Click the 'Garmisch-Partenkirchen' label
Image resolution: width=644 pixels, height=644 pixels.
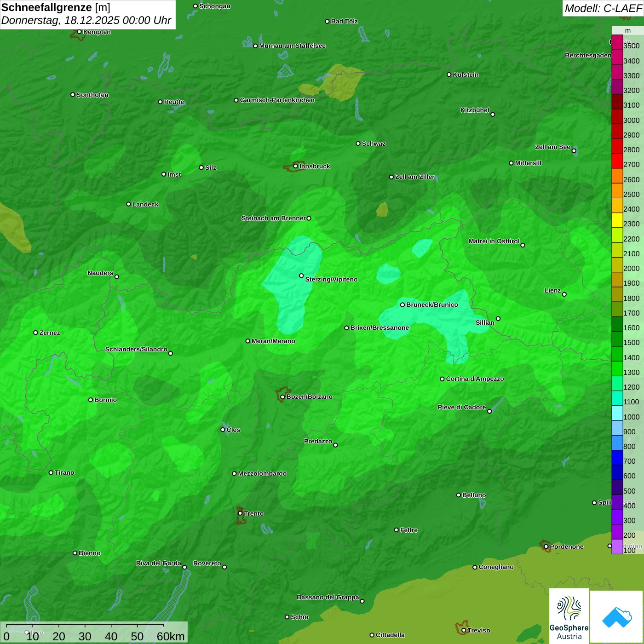coord(277,100)
